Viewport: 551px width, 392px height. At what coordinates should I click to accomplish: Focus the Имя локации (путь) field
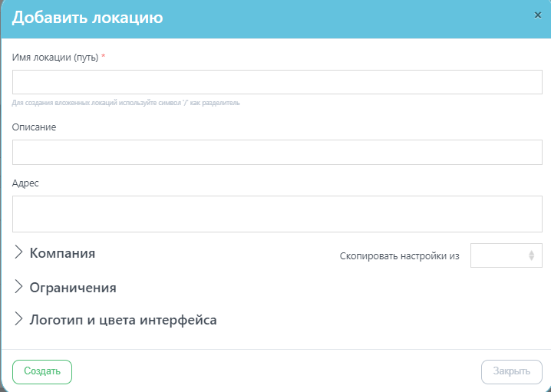pos(277,82)
